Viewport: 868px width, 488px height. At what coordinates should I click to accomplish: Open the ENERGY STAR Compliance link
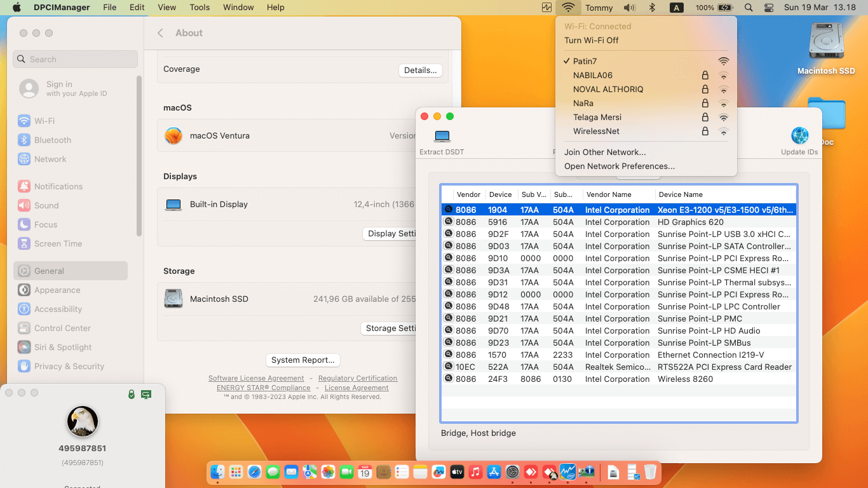pos(264,388)
